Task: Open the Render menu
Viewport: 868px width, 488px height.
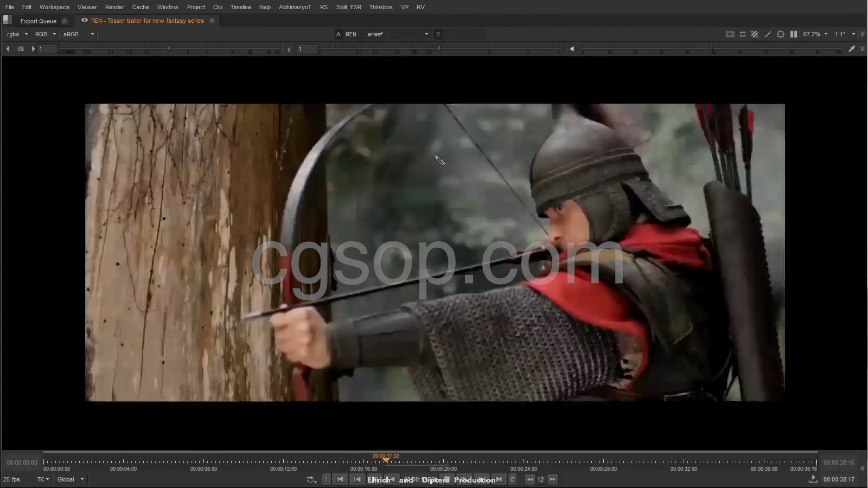Action: (x=114, y=7)
